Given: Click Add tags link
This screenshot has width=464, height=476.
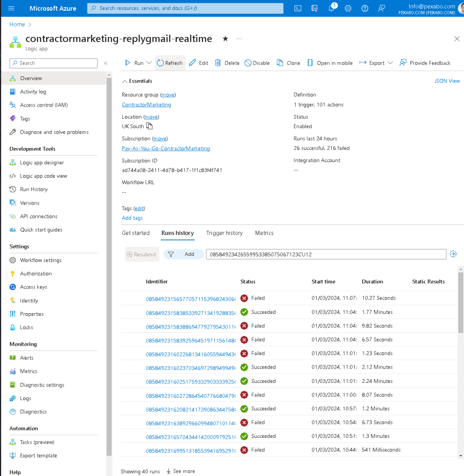Looking at the screenshot, I should tap(132, 218).
